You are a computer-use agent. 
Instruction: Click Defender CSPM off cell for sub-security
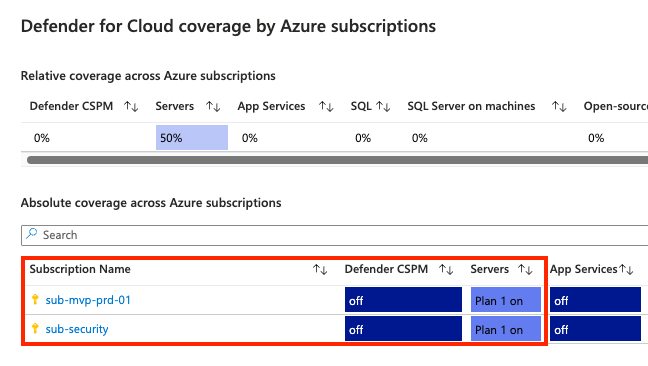[x=403, y=329]
